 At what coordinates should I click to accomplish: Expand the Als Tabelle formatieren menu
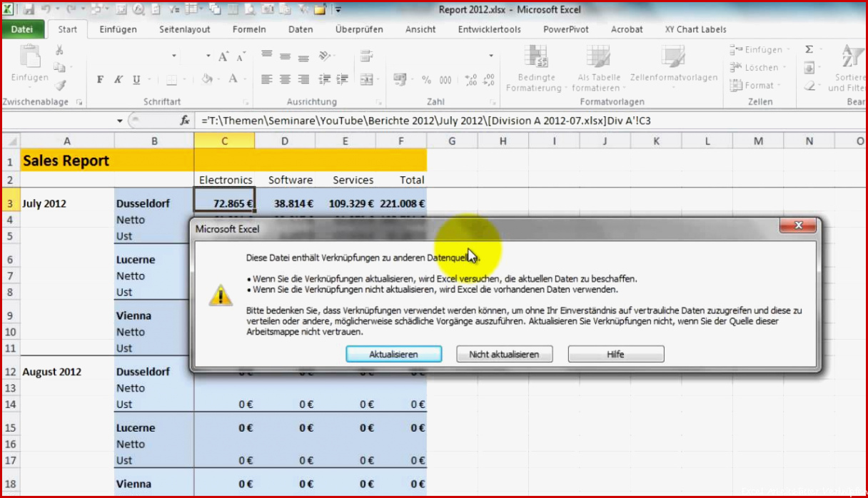click(598, 69)
